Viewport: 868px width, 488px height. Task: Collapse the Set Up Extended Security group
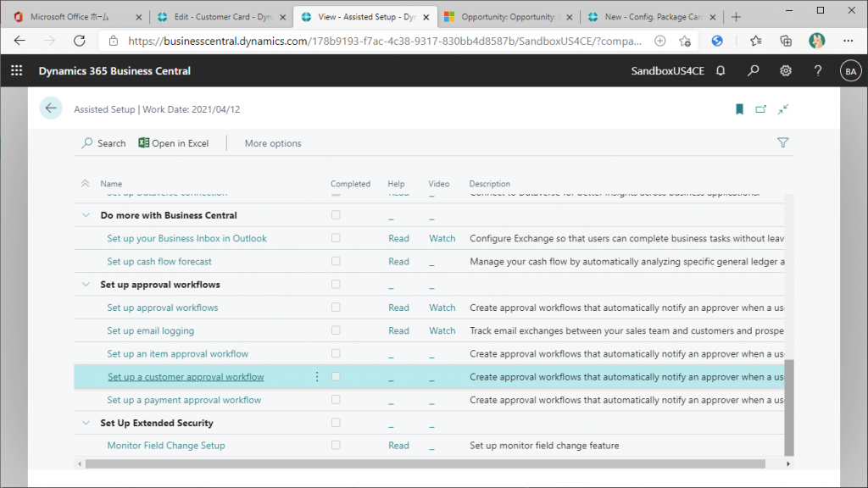click(x=86, y=423)
